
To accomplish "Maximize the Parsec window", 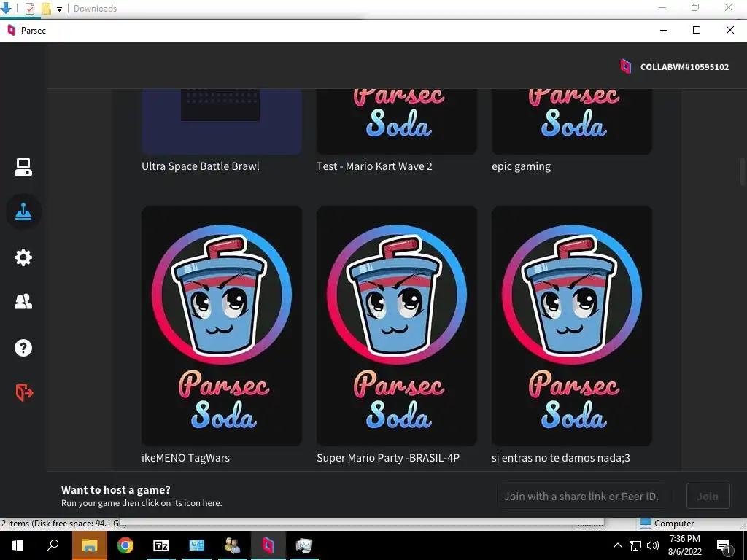I will (x=697, y=30).
